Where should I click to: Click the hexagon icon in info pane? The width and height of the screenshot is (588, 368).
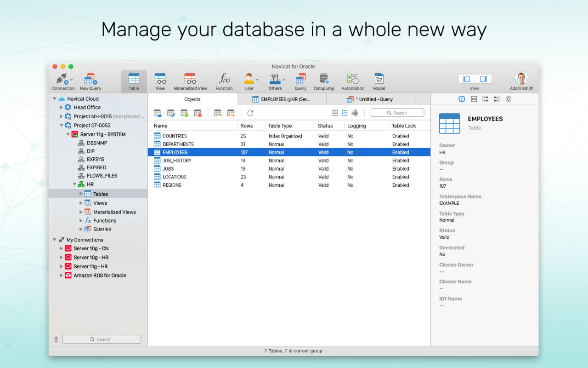[x=509, y=99]
